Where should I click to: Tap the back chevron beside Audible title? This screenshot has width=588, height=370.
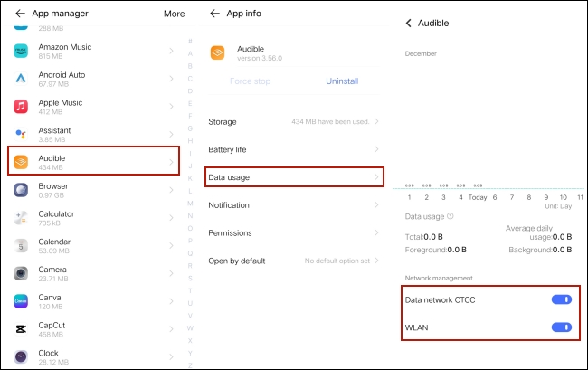pyautogui.click(x=409, y=24)
